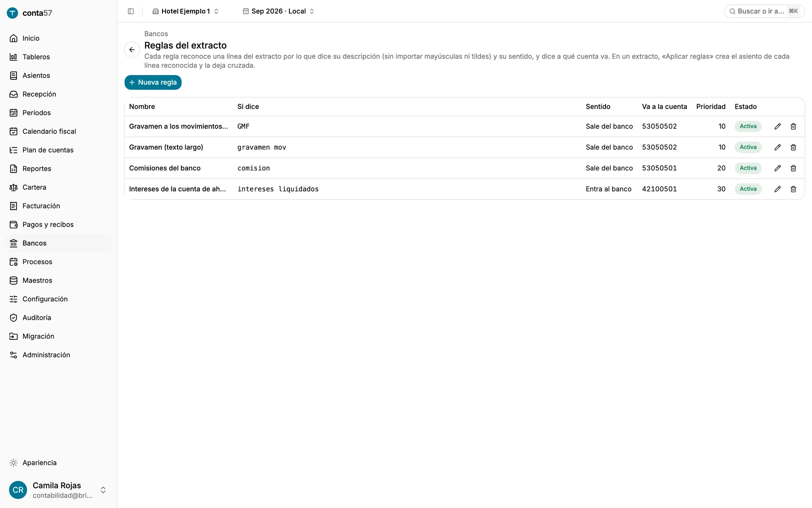Click the conta57 logo

(x=30, y=13)
